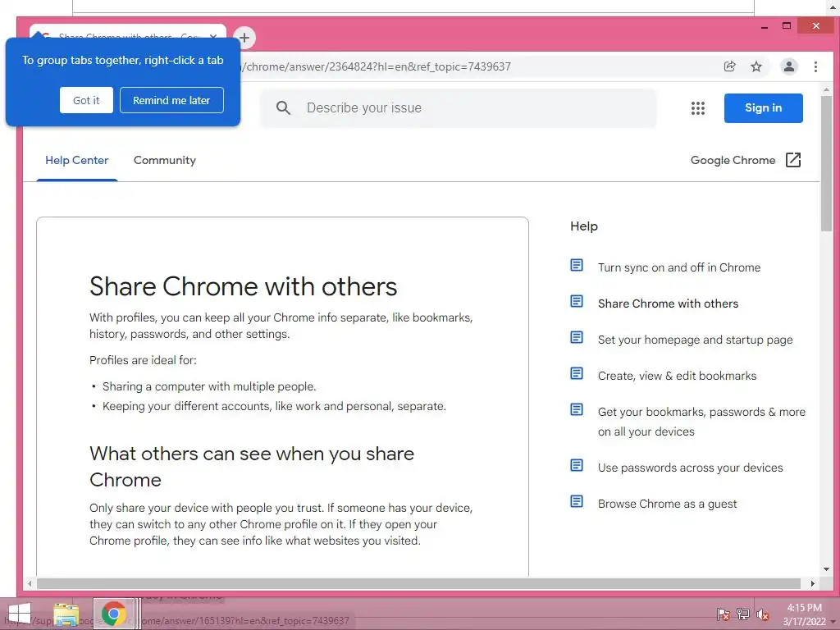Close the Share Chrome with others tab
The height and width of the screenshot is (630, 840).
coord(213,36)
